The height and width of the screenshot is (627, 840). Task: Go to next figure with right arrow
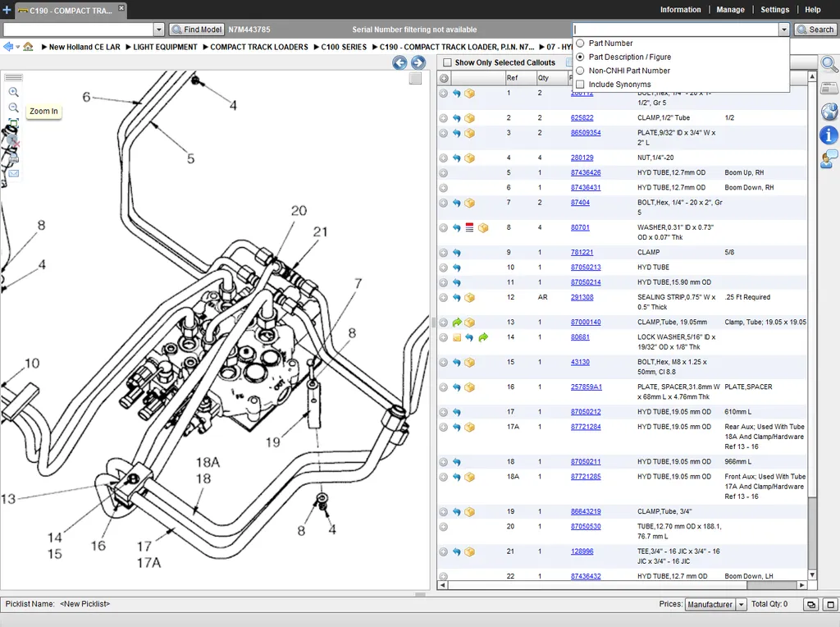[418, 62]
